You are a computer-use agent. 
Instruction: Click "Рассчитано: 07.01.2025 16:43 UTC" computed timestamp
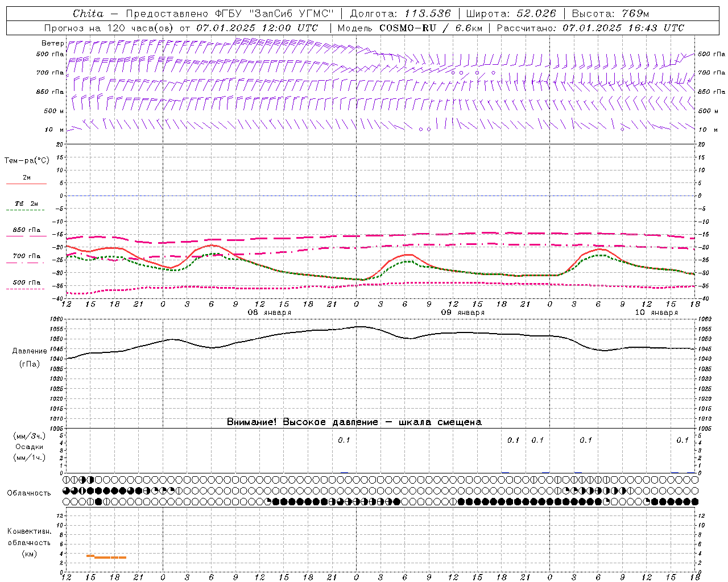tap(590, 28)
